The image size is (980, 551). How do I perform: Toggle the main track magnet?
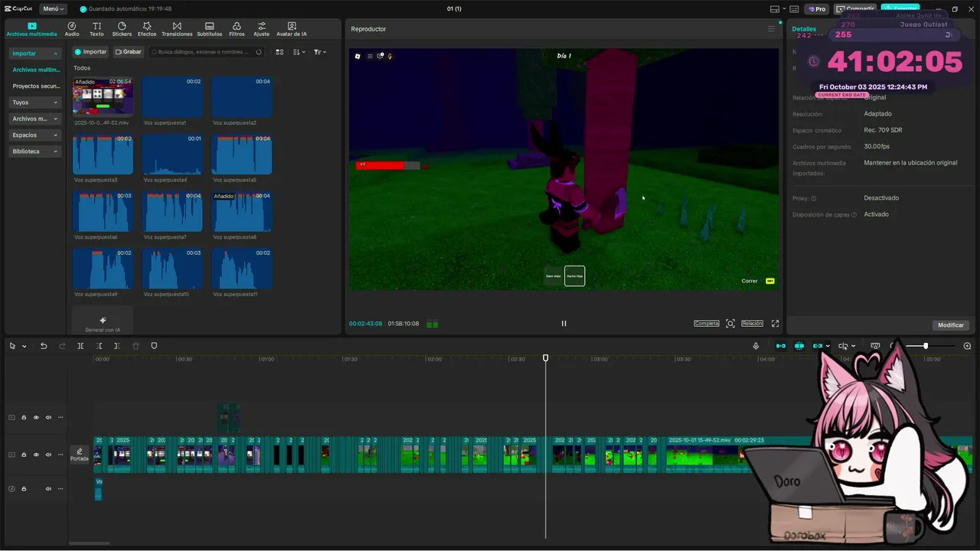(x=780, y=346)
